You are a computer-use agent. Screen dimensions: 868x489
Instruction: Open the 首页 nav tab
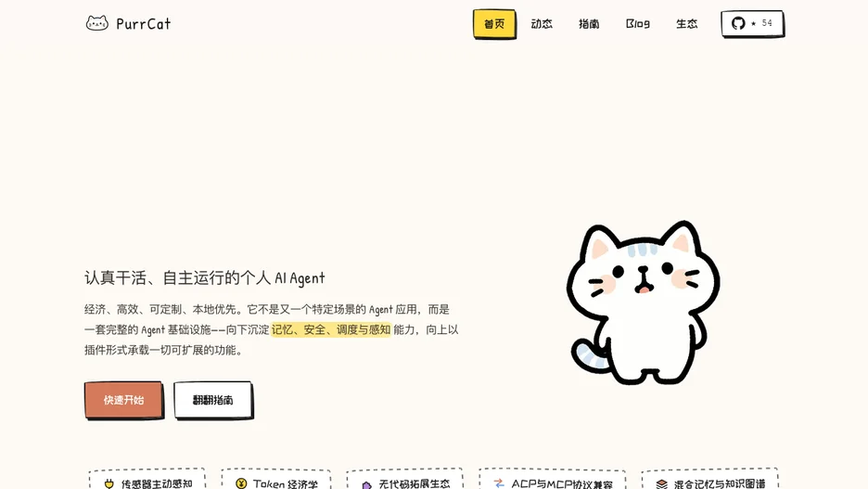(494, 24)
